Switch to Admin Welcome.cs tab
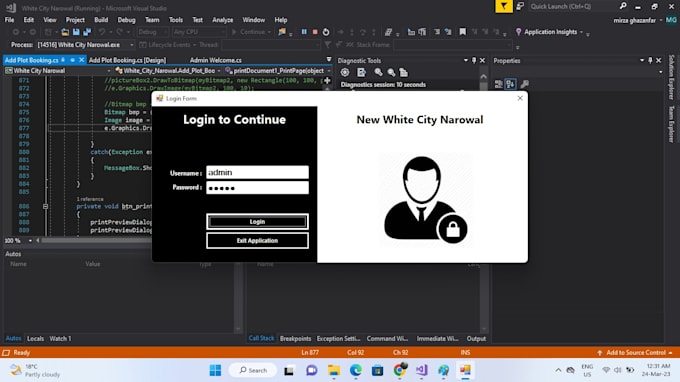This screenshot has height=382, width=680. click(x=216, y=60)
